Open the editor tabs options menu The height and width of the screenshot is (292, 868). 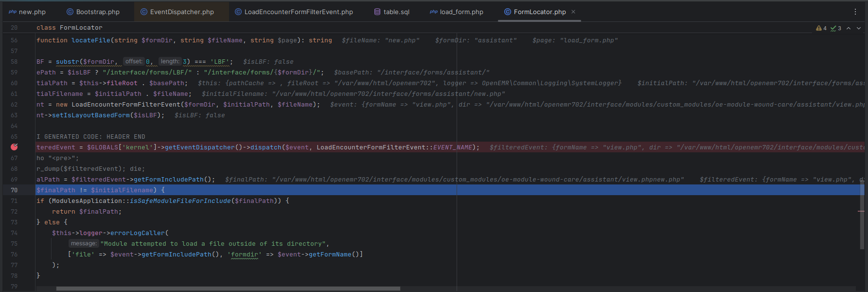tap(855, 12)
